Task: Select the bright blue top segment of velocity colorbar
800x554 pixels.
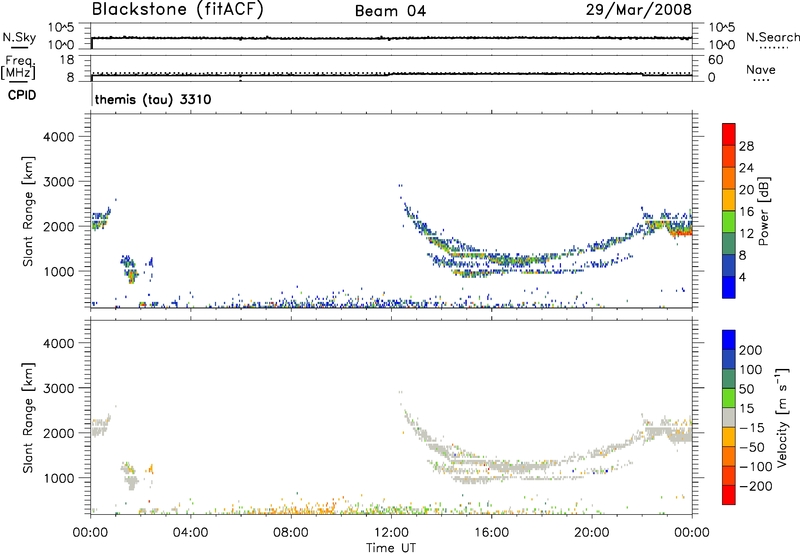Action: pos(729,340)
